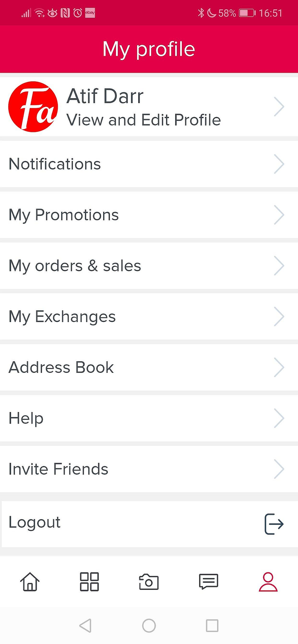Tap the Invite Friends option
Image resolution: width=298 pixels, height=644 pixels.
click(58, 469)
